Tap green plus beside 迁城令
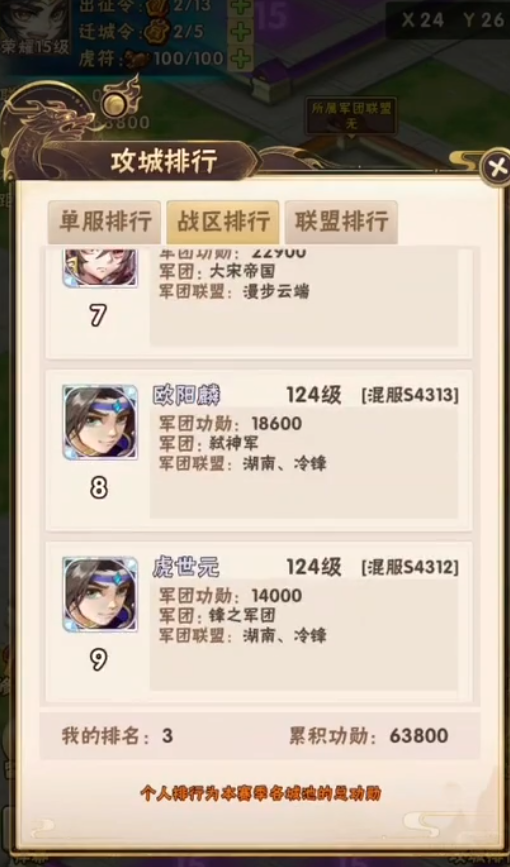 (x=241, y=32)
